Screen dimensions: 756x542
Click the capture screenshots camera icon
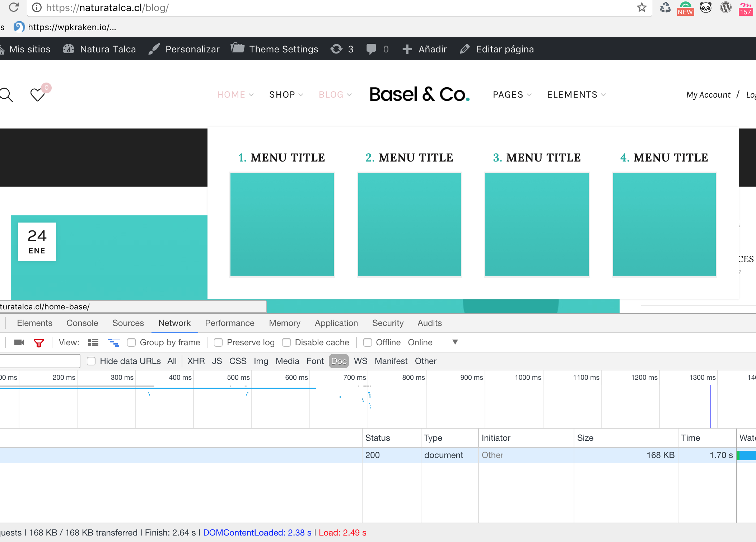(x=19, y=342)
